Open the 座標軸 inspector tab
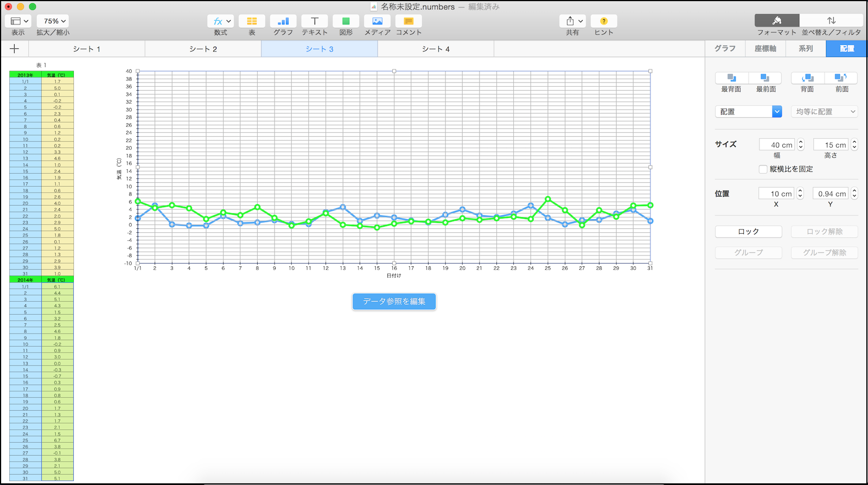868x485 pixels. pyautogui.click(x=765, y=49)
